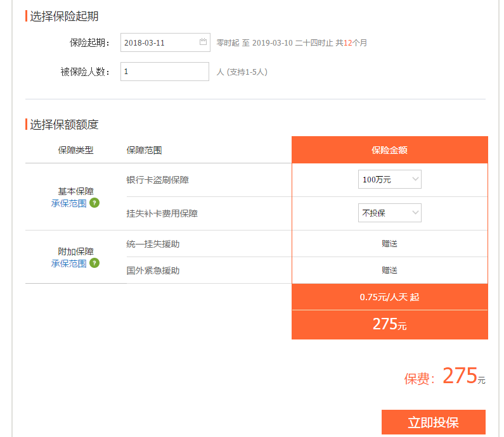The width and height of the screenshot is (504, 437).
Task: Click the 被保险人数 number field
Action: [164, 72]
